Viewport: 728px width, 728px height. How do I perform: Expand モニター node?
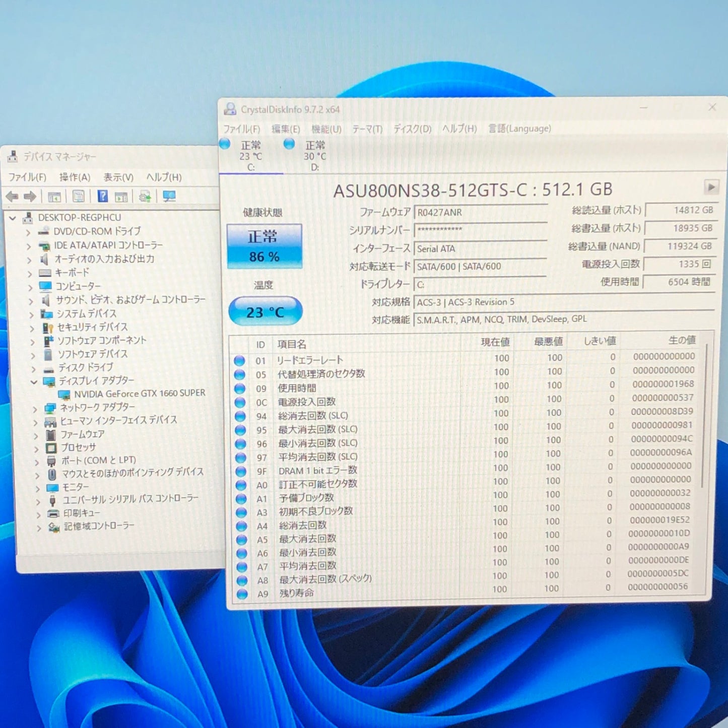point(38,488)
